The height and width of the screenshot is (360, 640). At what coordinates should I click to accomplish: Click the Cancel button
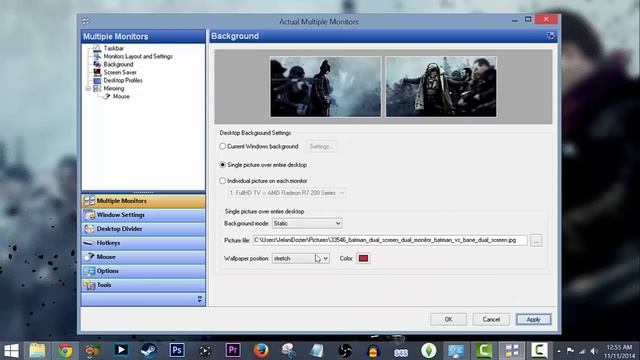point(491,319)
